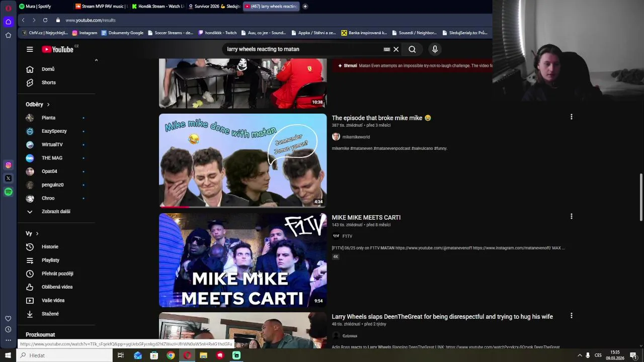Switch to Survivor 2026 tab
The image size is (644, 362).
pyautogui.click(x=214, y=7)
